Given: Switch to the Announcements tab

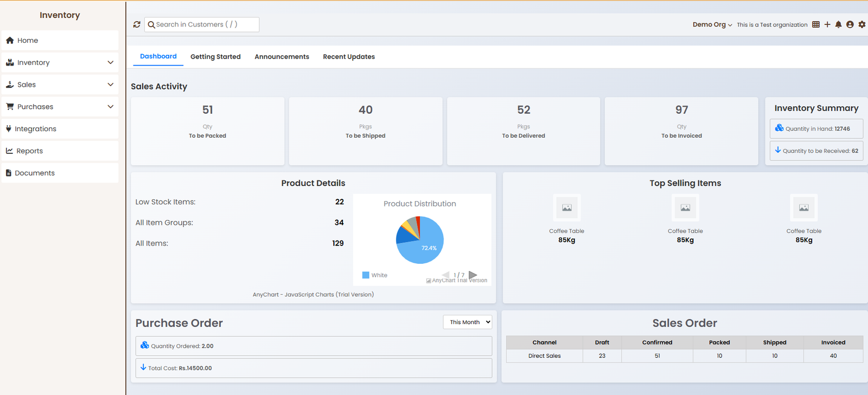Looking at the screenshot, I should [282, 56].
